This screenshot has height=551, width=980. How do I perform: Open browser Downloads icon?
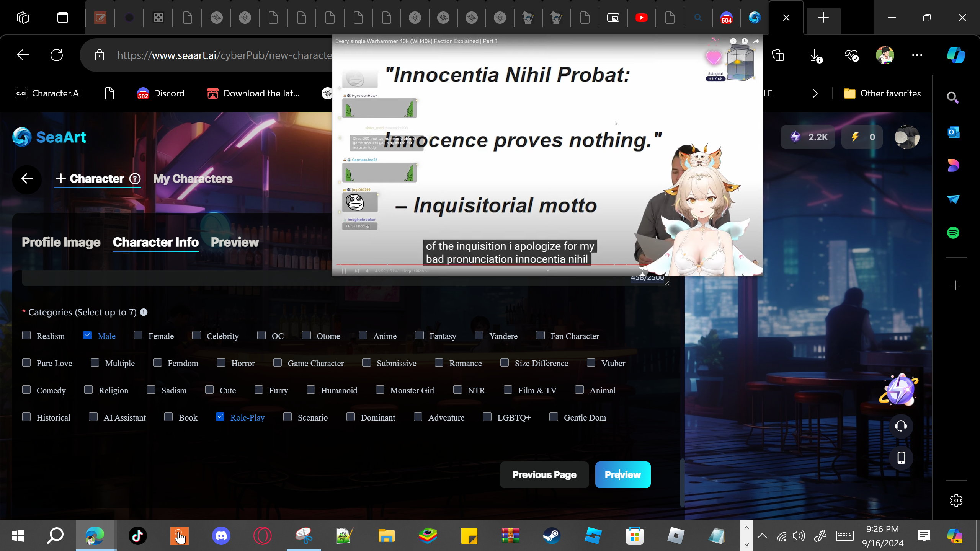(x=816, y=55)
